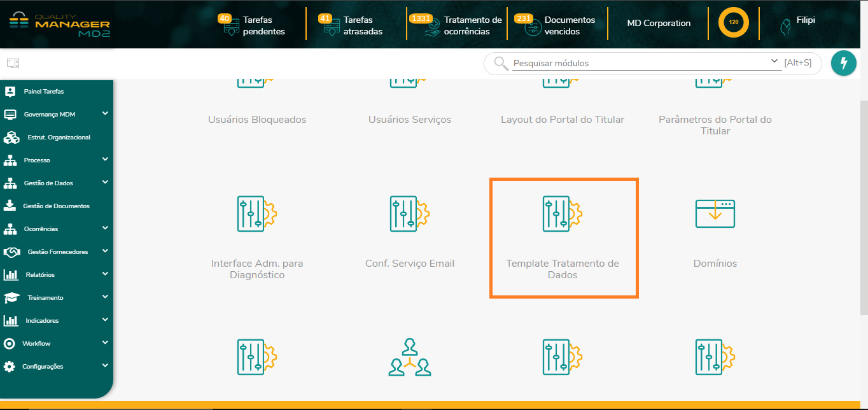This screenshot has width=868, height=410.
Task: Open Estrut. Organizacional sidebar item
Action: (x=59, y=138)
